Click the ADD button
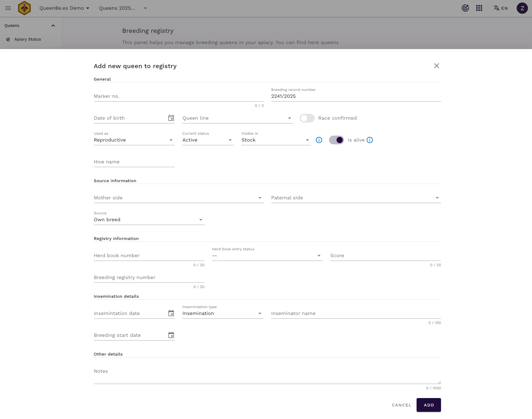The width and height of the screenshot is (532, 419). click(428, 405)
